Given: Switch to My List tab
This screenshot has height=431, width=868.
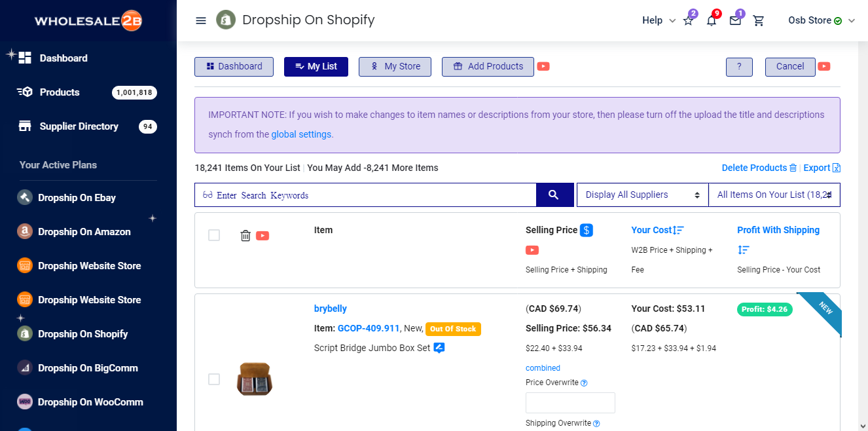Looking at the screenshot, I should (316, 67).
